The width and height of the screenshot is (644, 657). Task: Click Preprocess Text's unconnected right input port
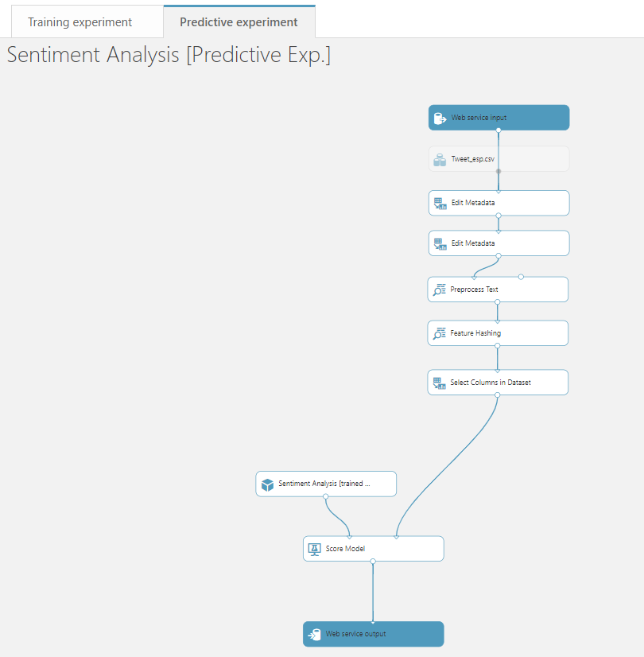(x=521, y=277)
